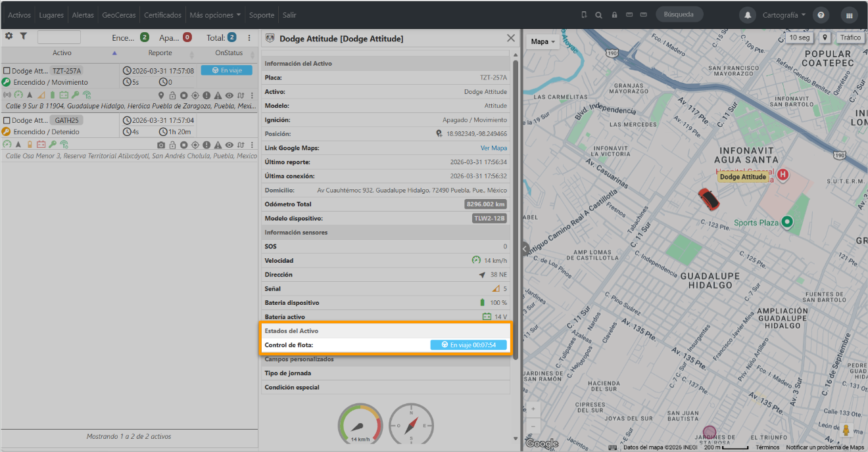868x452 pixels.
Task: Click the detail panel vertical scrollbar
Action: coord(516,210)
